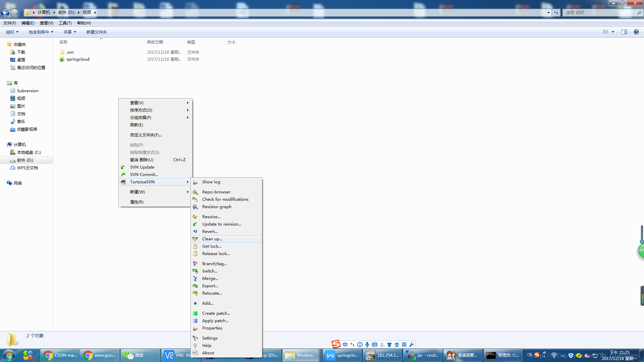This screenshot has width=644, height=362.
Task: Expand the 查看(V) submenu arrow
Action: pyautogui.click(x=188, y=103)
